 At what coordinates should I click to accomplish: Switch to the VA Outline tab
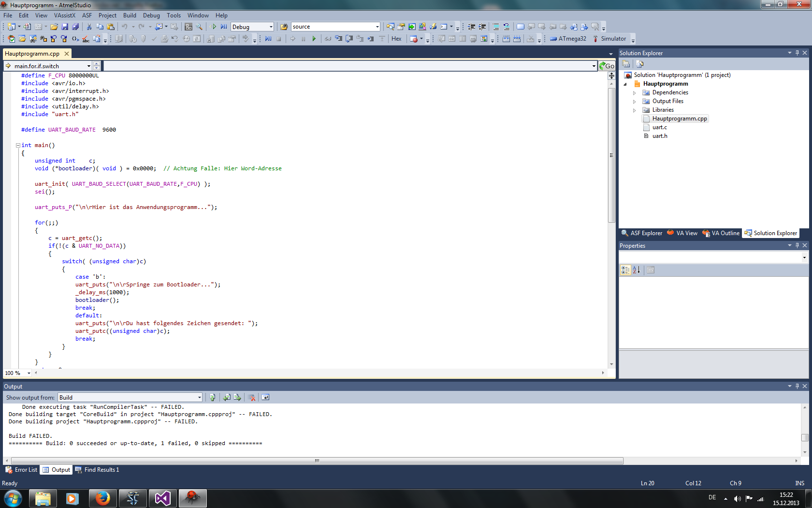(x=721, y=233)
